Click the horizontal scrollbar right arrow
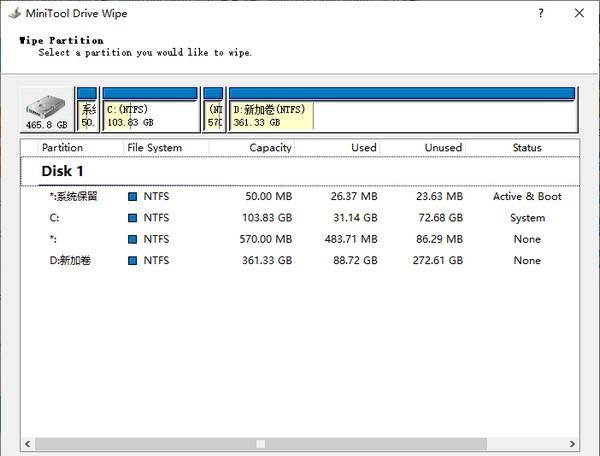 (x=572, y=444)
